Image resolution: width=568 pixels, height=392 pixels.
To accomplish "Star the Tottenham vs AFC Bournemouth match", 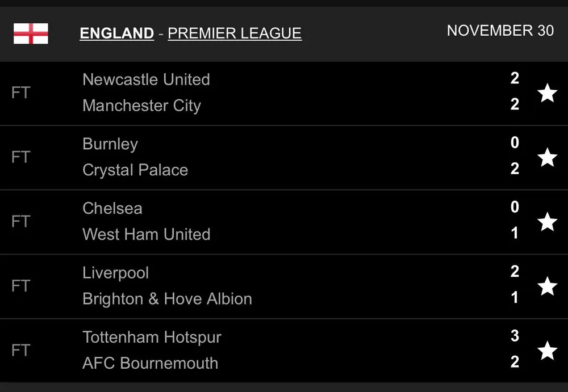I will 547,351.
